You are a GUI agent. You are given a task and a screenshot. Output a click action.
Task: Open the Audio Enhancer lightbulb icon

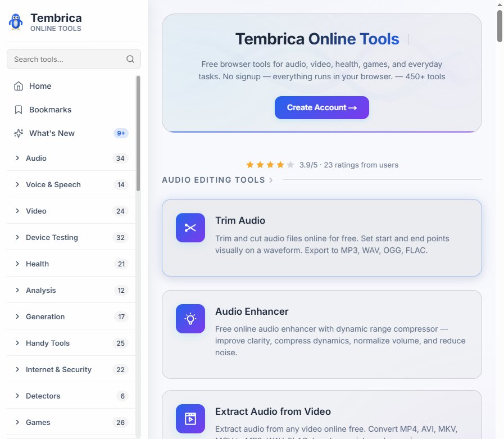click(190, 319)
